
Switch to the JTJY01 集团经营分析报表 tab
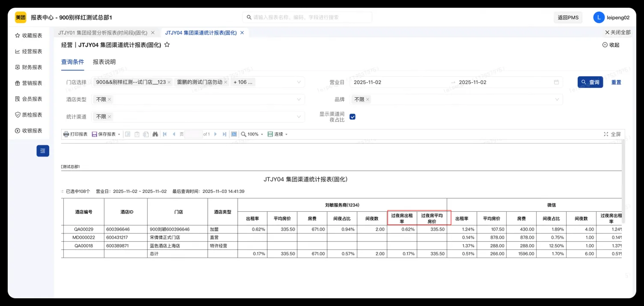[103, 32]
